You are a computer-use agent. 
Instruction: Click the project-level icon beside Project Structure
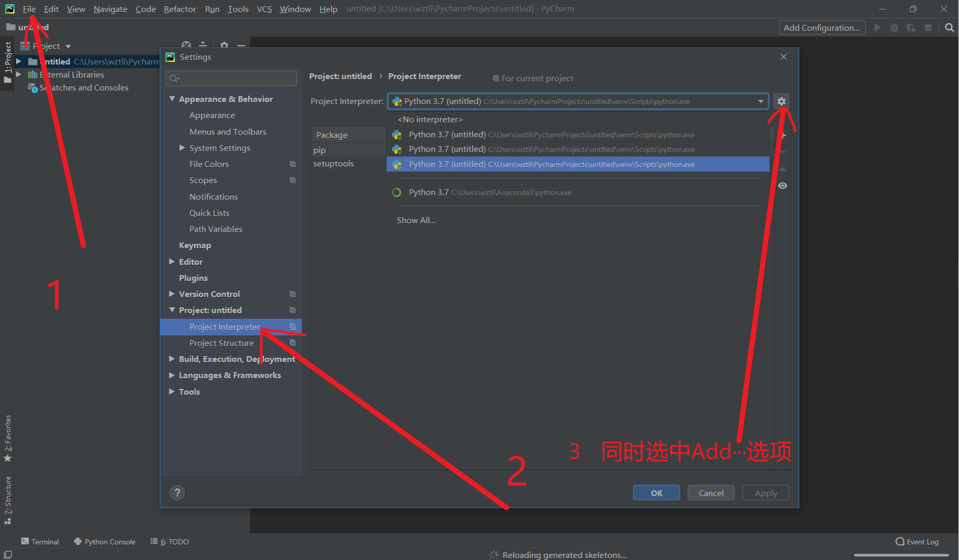(x=292, y=343)
